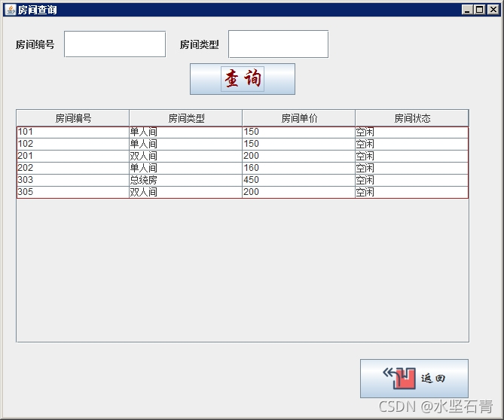Click 空闲 status cell of room 305
The image size is (504, 420).
coord(412,193)
